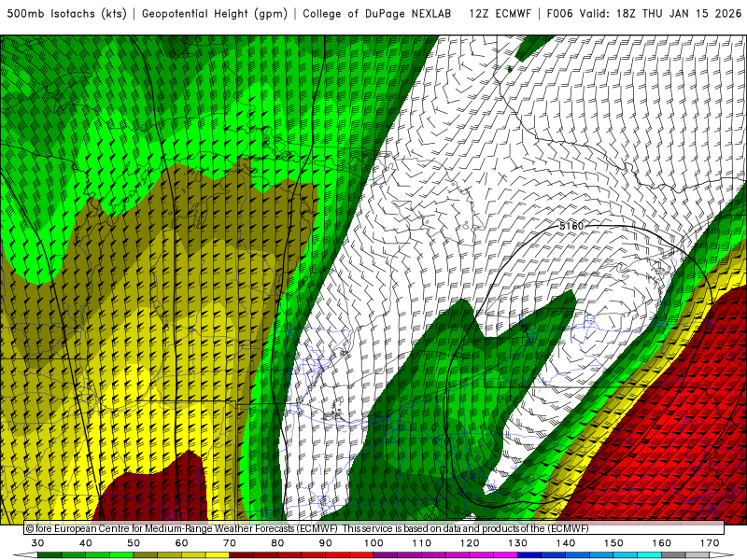747x560 pixels.
Task: Click the dark blue 130-135 kt legend swatch
Action: click(x=529, y=555)
